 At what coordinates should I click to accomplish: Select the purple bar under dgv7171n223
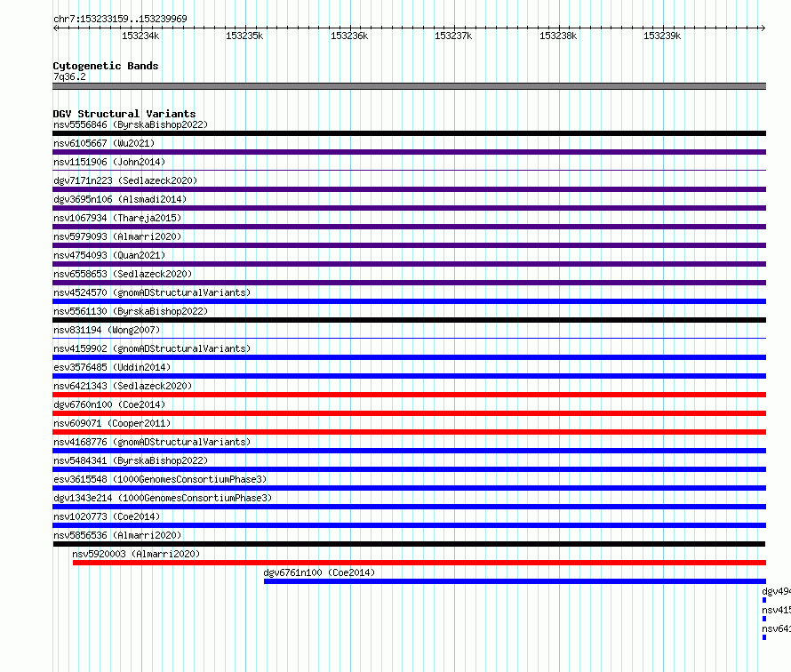coord(409,189)
